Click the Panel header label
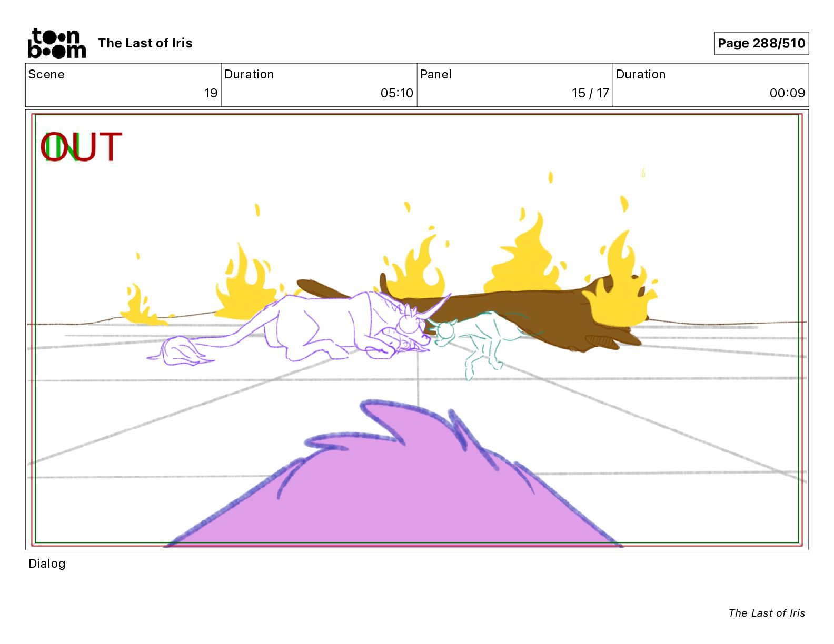This screenshot has height=644, width=834. pyautogui.click(x=436, y=74)
